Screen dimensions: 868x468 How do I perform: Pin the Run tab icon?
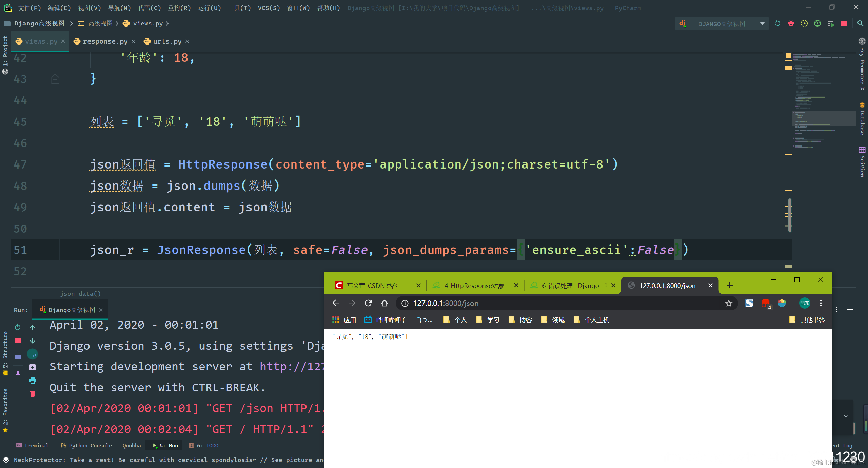point(18,373)
